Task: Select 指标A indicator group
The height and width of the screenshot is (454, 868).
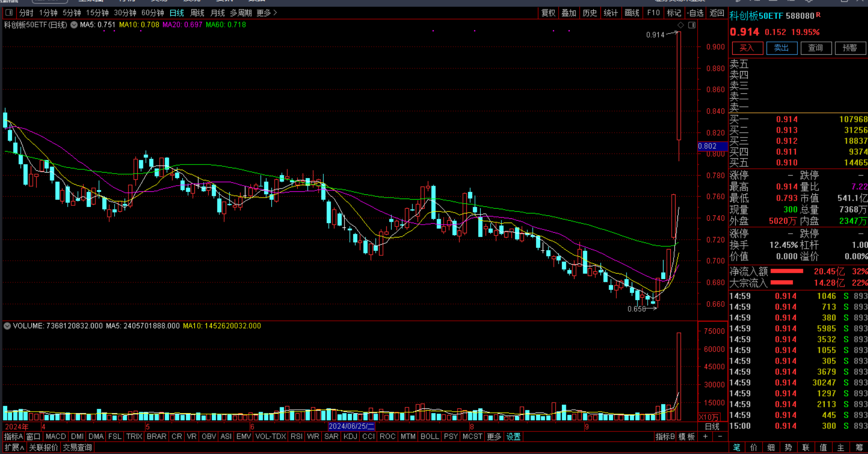Action: point(13,437)
